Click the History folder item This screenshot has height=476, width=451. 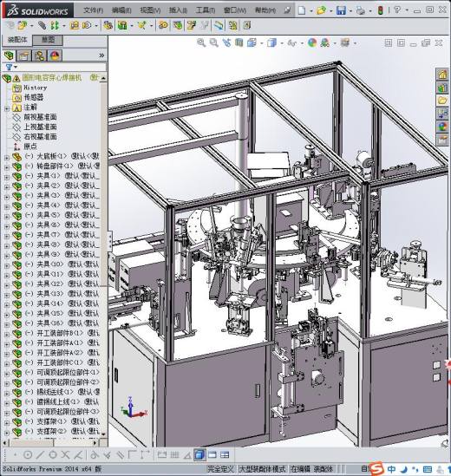coord(36,88)
